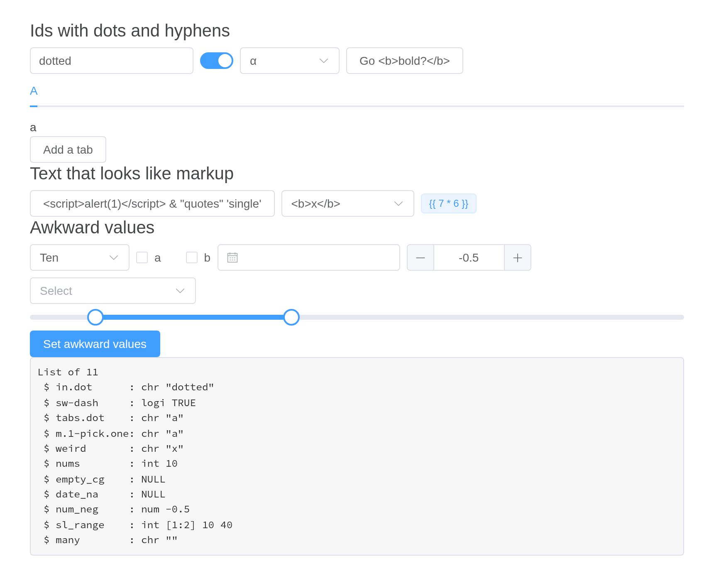Expand the Ten select box
This screenshot has height=588, width=714.
click(x=80, y=257)
